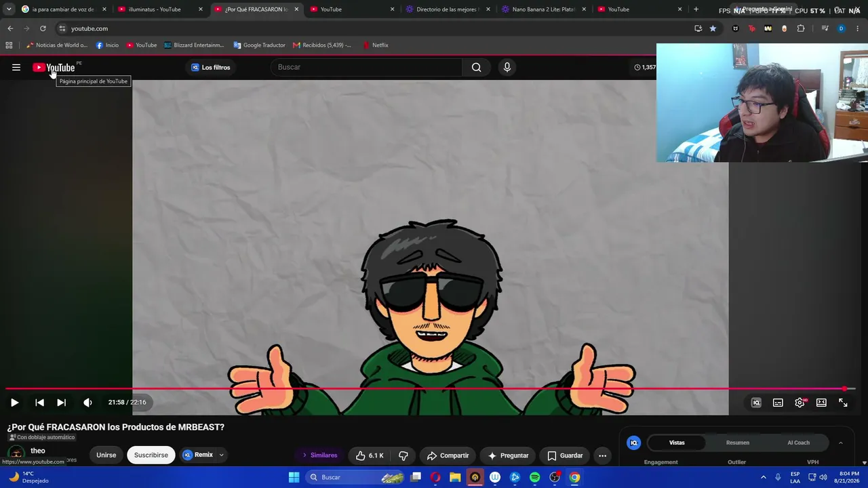The width and height of the screenshot is (868, 488).
Task: Like the video with 6.1 K likes
Action: tap(370, 455)
